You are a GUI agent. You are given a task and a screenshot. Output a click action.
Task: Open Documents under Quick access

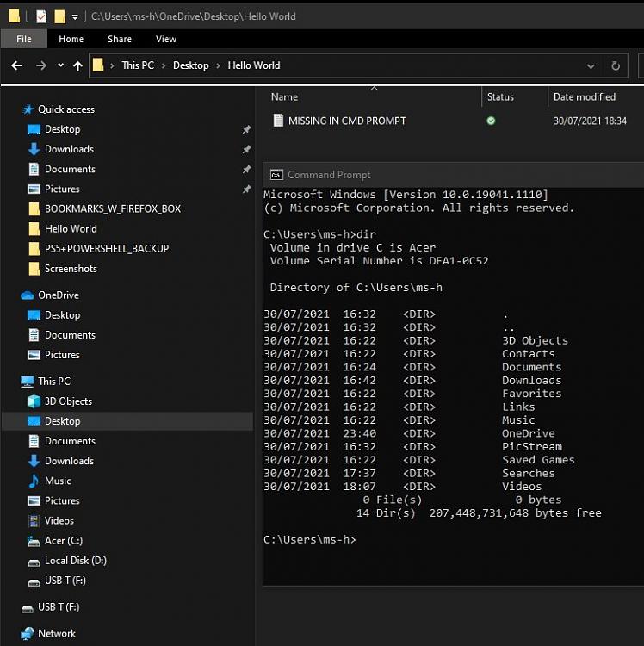point(70,169)
